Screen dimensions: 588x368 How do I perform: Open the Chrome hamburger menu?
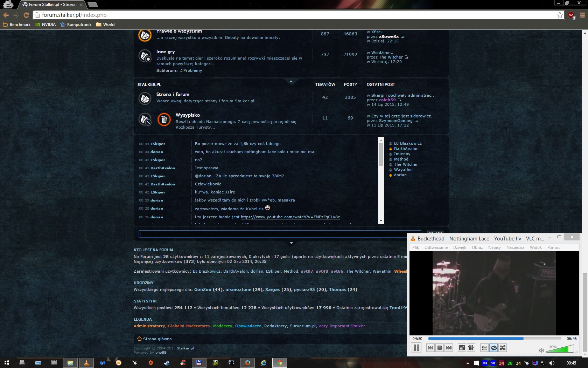point(582,15)
